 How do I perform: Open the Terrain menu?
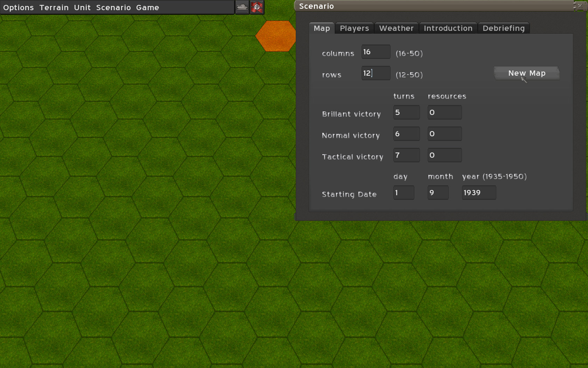[54, 7]
